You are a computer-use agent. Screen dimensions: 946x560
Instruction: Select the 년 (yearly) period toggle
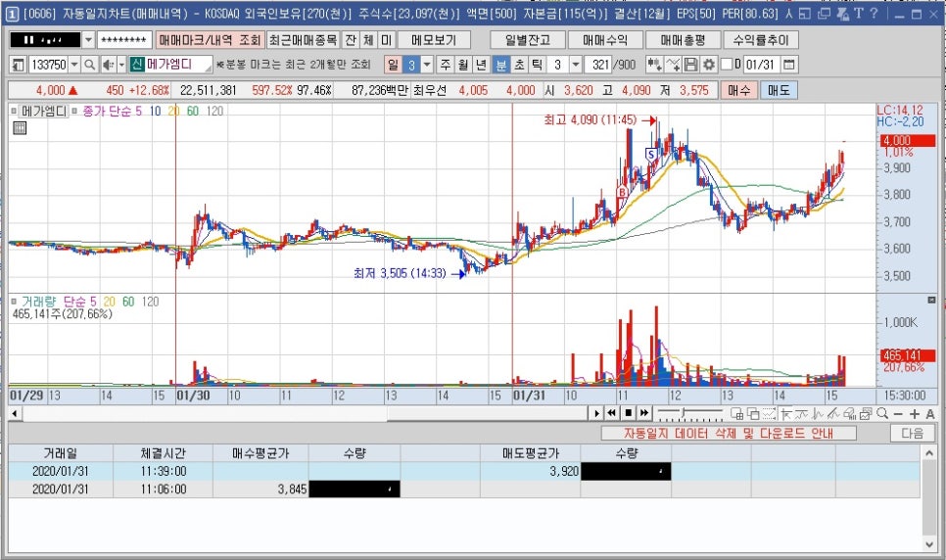[x=481, y=65]
